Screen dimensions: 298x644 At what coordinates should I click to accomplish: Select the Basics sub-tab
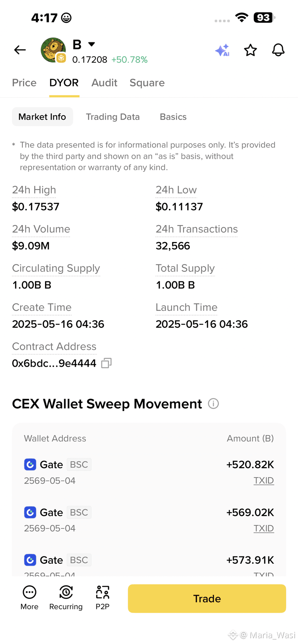[x=173, y=117]
